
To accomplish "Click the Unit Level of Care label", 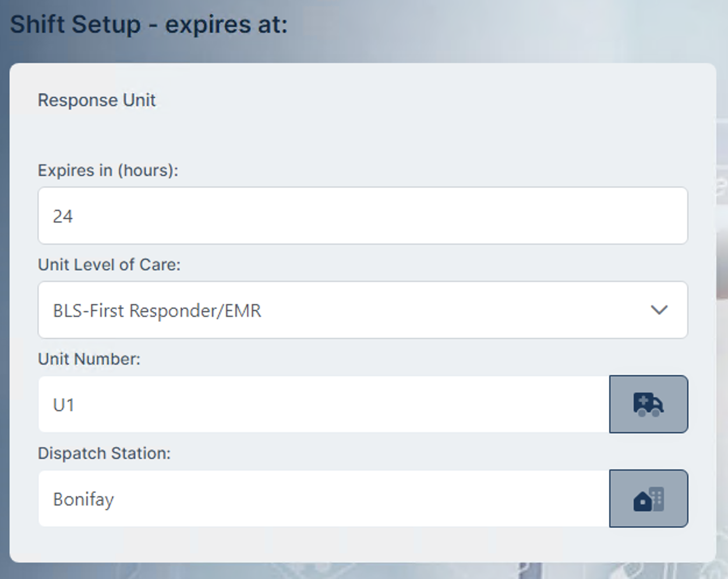I will pos(109,264).
